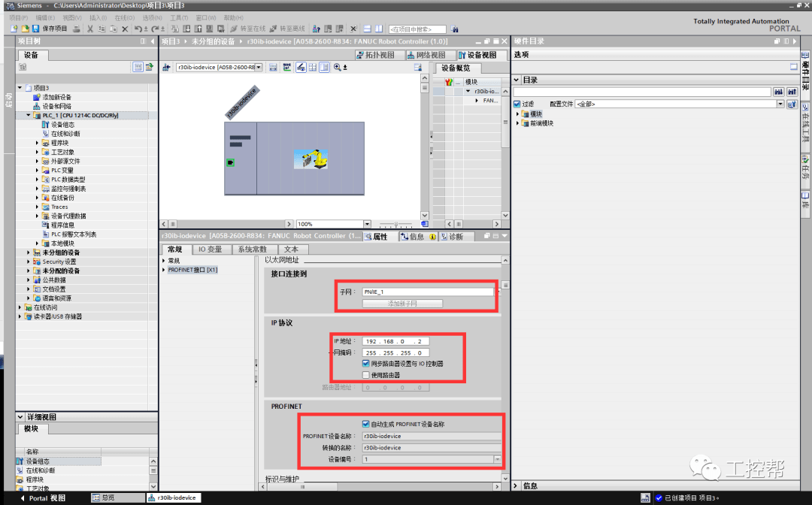Click the New project icon in toolbar

pyautogui.click(x=14, y=29)
